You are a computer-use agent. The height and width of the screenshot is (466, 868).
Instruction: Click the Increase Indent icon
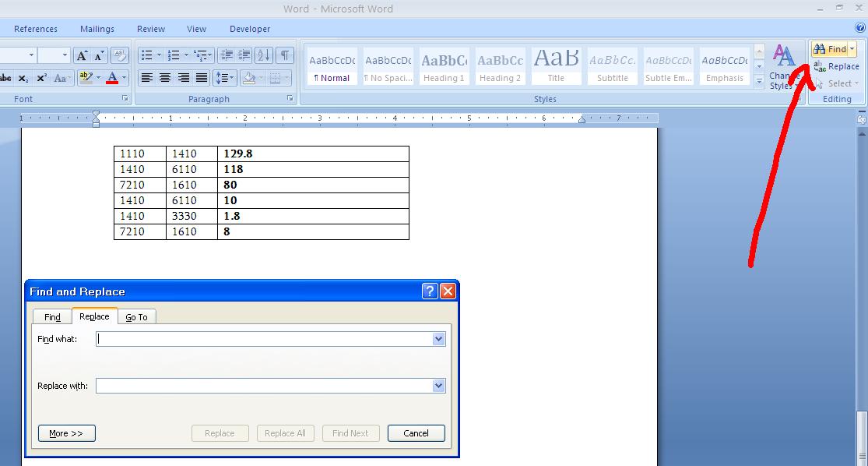[243, 55]
